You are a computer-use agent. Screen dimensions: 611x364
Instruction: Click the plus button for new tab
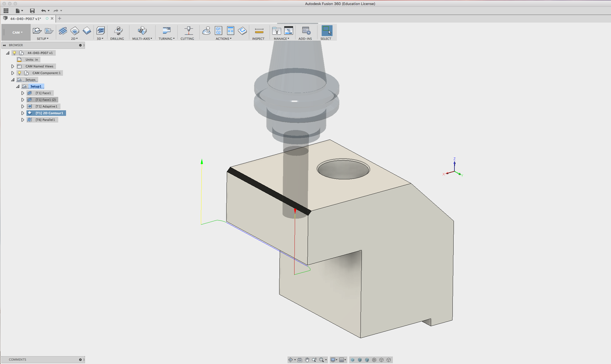pyautogui.click(x=60, y=18)
